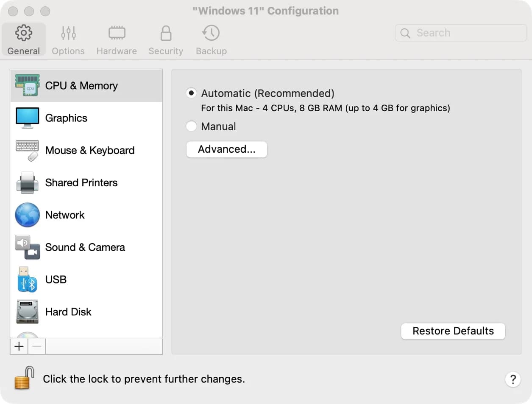Image resolution: width=532 pixels, height=404 pixels.
Task: Open the Security padlock icon
Action: point(166,33)
